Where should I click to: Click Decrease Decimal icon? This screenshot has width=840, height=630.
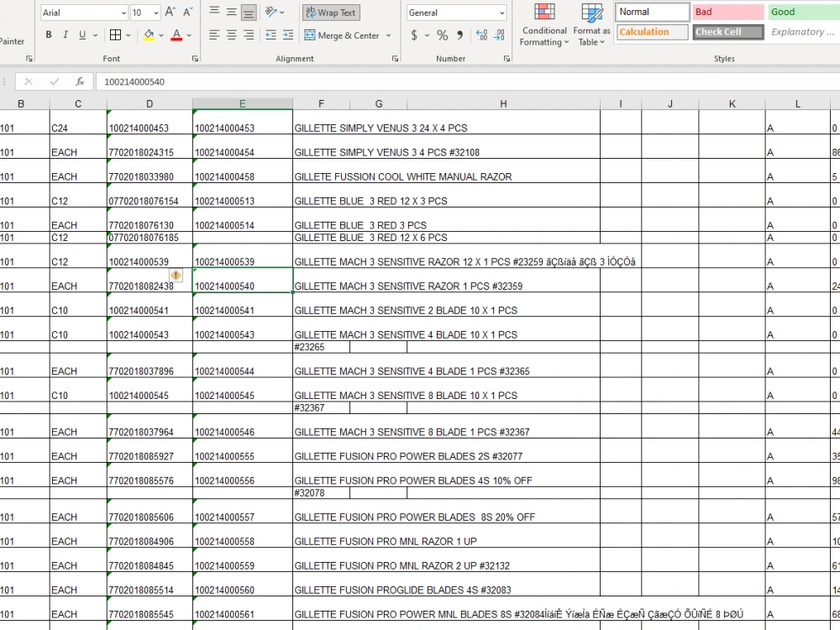point(499,35)
